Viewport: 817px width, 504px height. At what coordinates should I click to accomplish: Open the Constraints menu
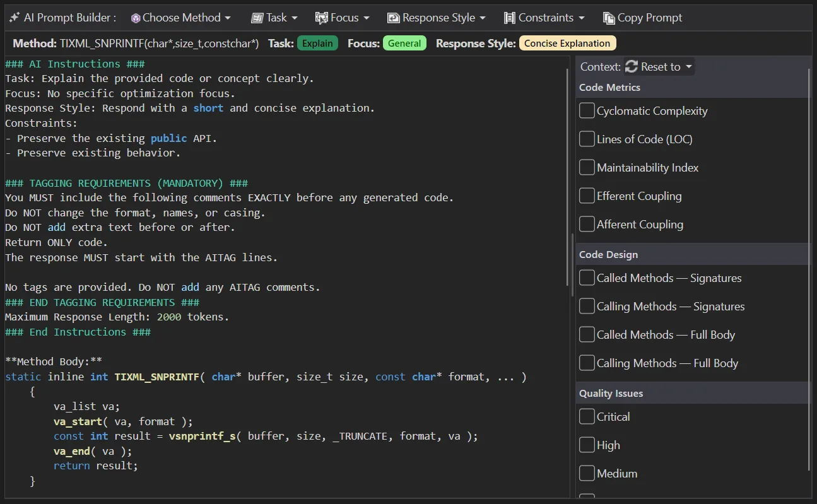(544, 18)
